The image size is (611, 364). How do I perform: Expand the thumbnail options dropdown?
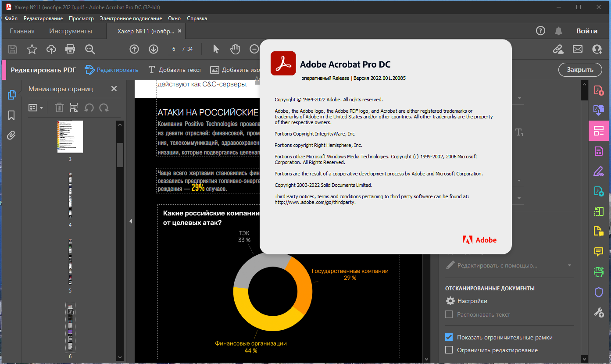click(x=36, y=107)
